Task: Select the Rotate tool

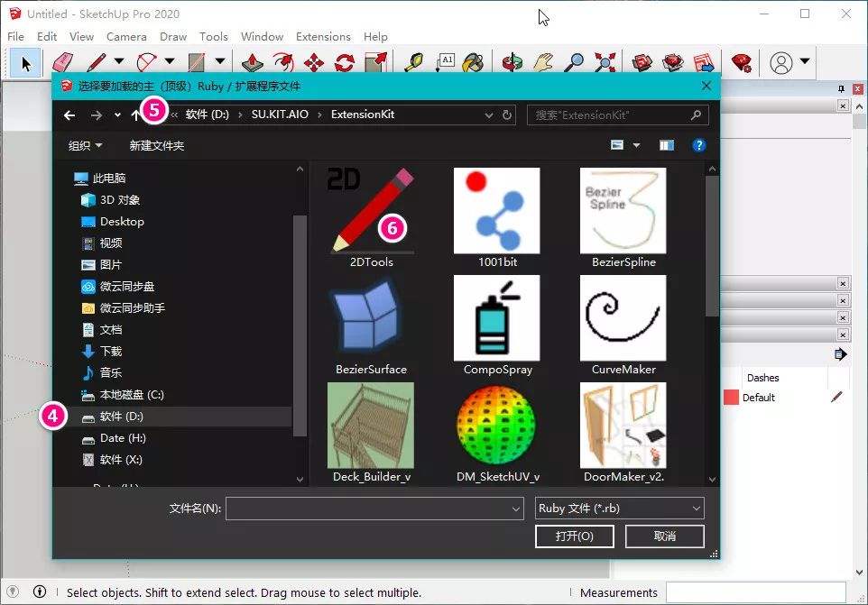Action: tap(345, 62)
